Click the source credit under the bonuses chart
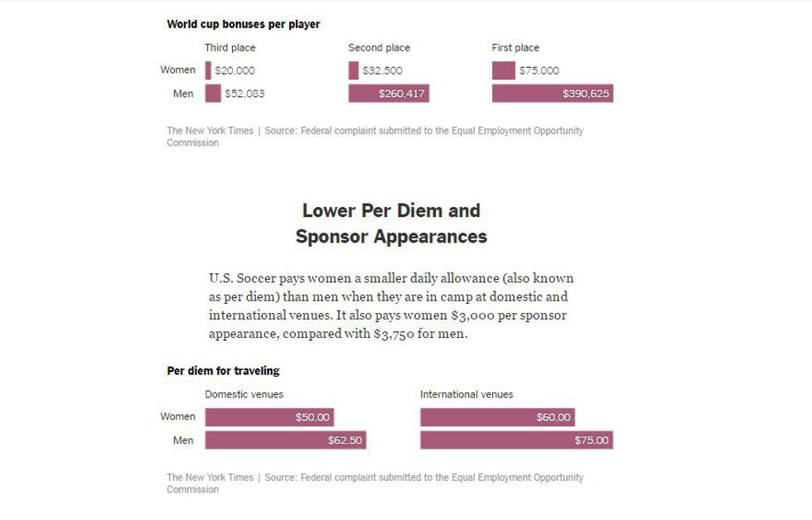Viewport: 812px width, 520px height. click(x=375, y=137)
